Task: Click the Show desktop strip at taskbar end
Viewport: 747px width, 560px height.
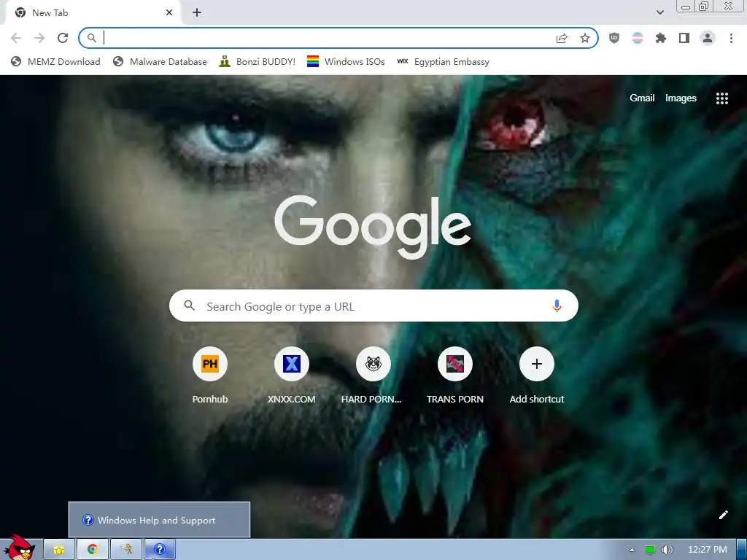Action: click(x=741, y=550)
